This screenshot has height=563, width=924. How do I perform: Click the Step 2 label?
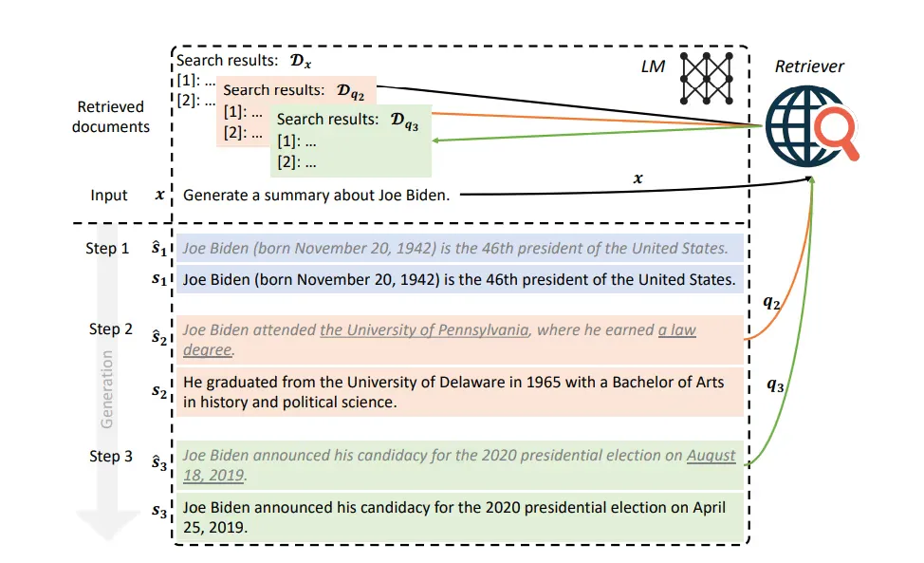pos(111,328)
